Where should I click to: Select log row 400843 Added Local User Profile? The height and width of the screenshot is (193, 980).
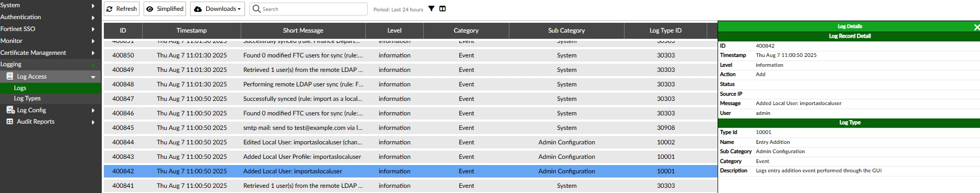(x=410, y=157)
